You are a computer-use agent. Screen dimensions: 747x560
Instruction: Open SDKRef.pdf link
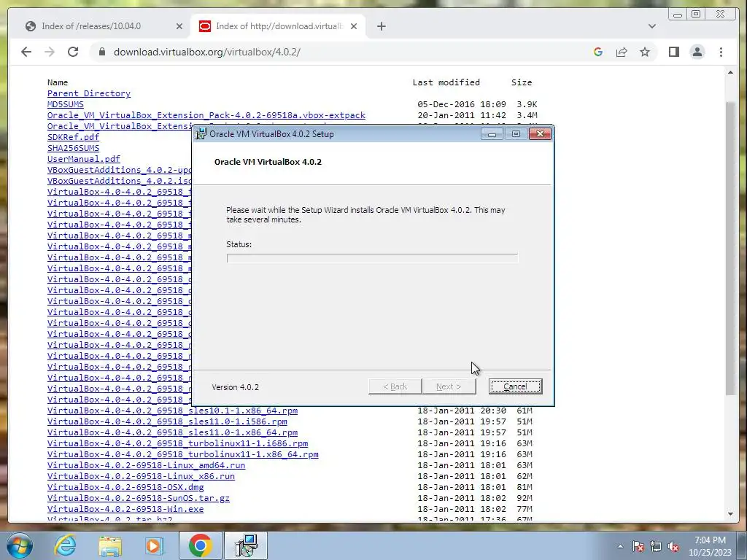(74, 137)
